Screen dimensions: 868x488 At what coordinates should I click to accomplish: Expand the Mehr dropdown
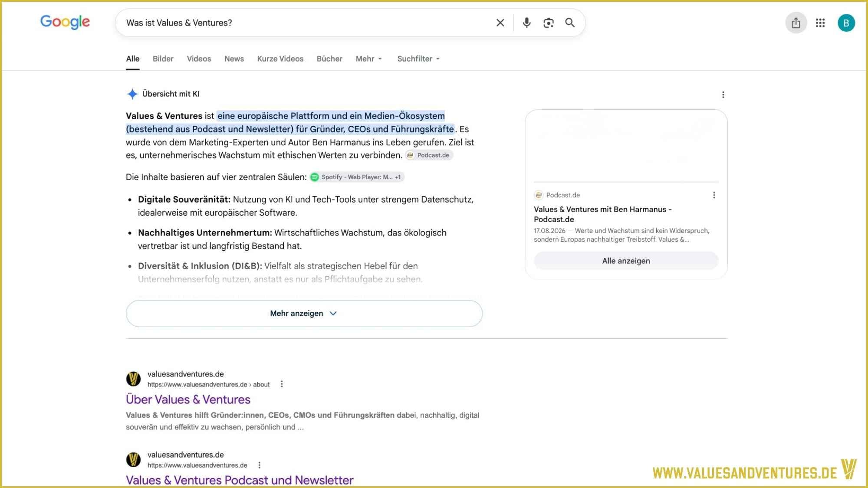point(369,59)
